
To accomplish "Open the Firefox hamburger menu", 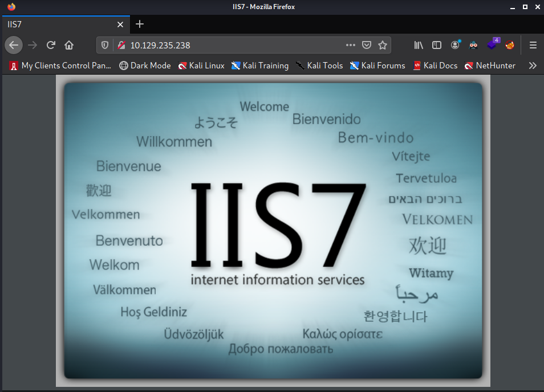I will [533, 45].
